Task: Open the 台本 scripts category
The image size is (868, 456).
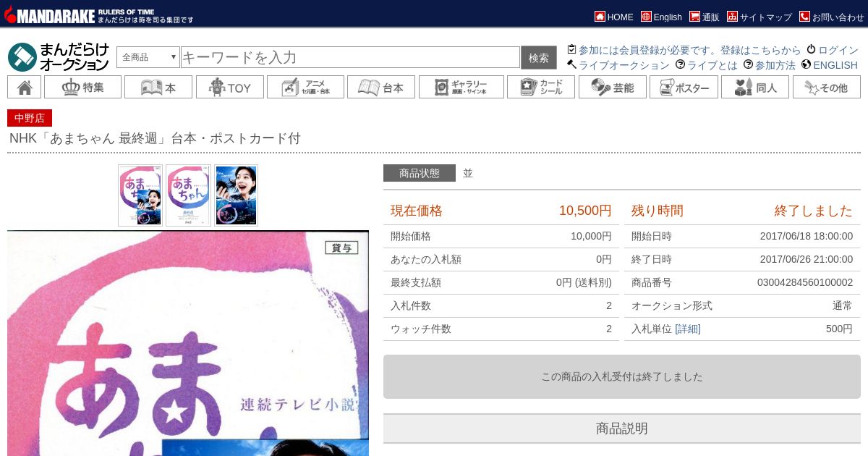Action: (x=381, y=87)
